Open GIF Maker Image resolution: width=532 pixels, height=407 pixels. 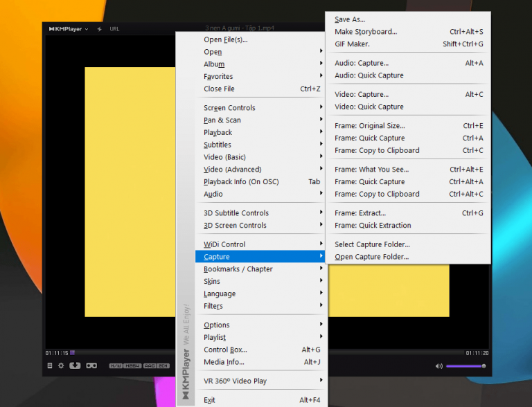pos(408,44)
